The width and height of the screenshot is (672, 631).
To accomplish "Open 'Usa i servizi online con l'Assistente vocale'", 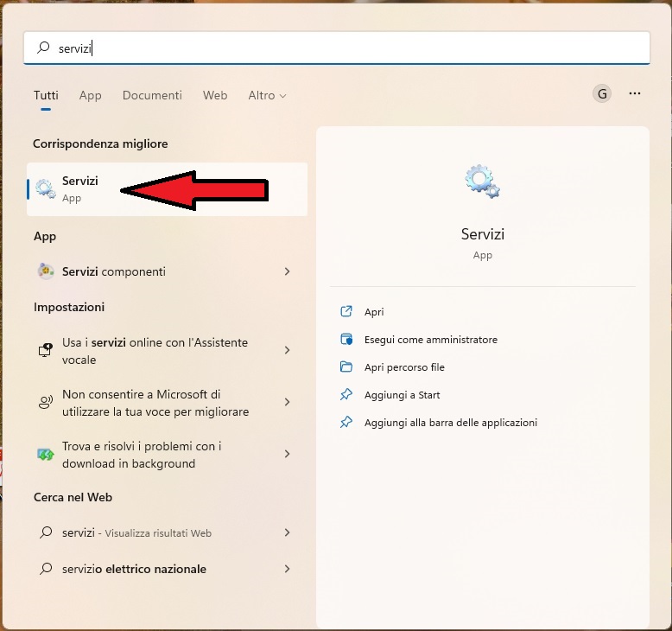I will (x=168, y=351).
